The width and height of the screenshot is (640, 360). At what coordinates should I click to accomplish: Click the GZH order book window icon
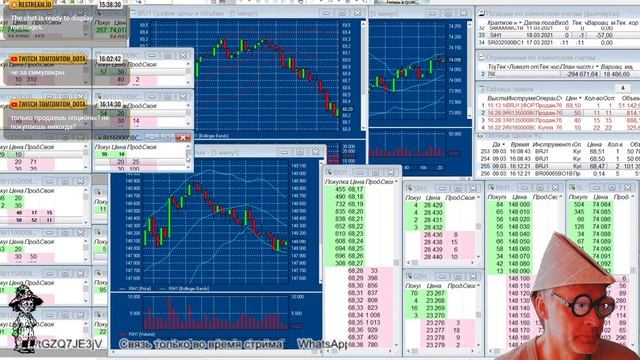tap(409, 277)
